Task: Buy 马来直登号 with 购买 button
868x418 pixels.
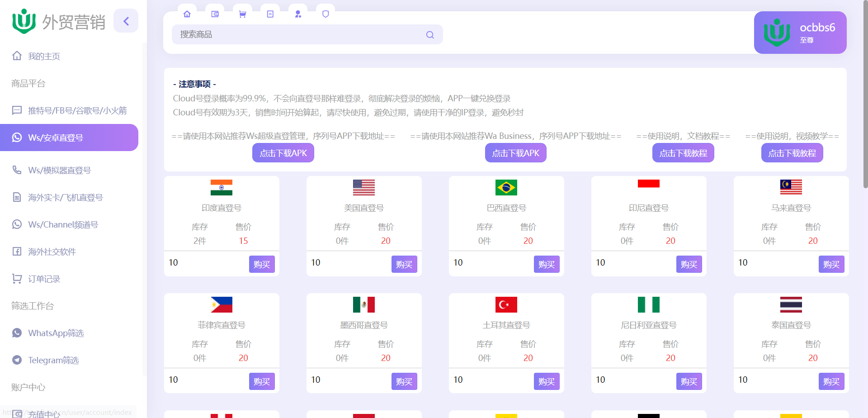Action: pos(831,264)
